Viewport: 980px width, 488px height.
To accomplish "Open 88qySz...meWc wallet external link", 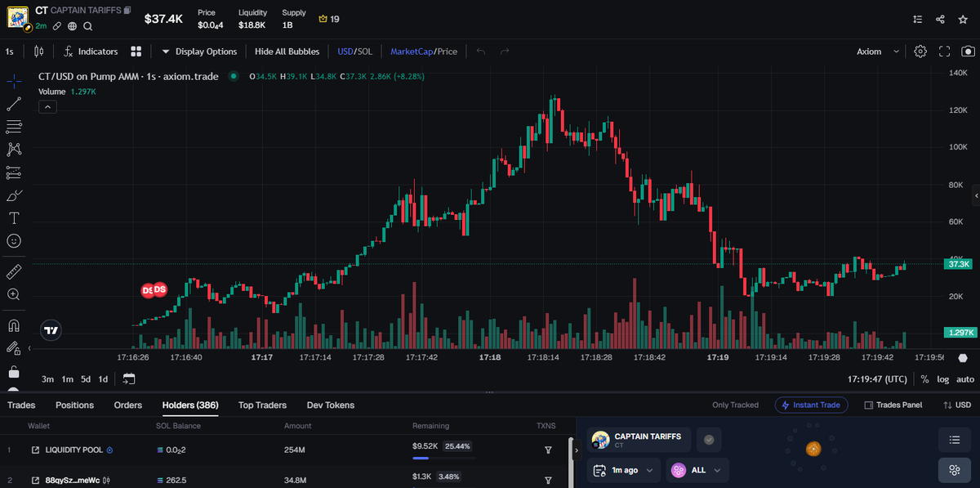I will 35,480.
